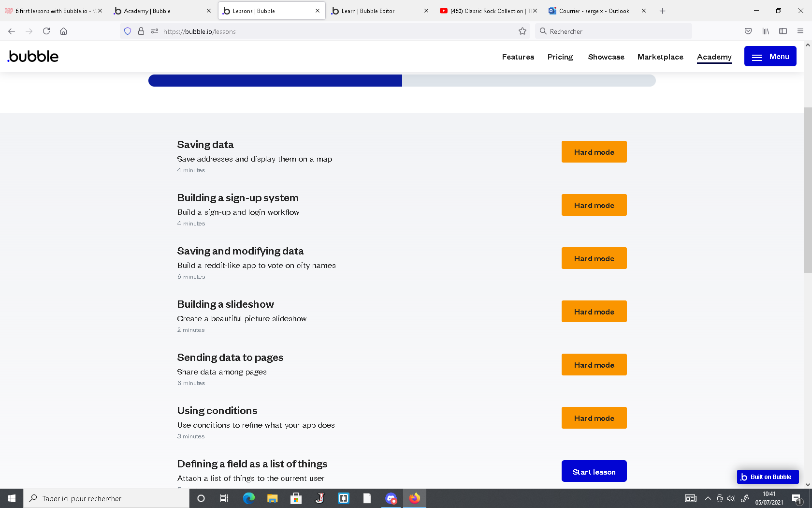The height and width of the screenshot is (508, 812).
Task: Start Hard mode for Sending data to pages
Action: coord(594,365)
